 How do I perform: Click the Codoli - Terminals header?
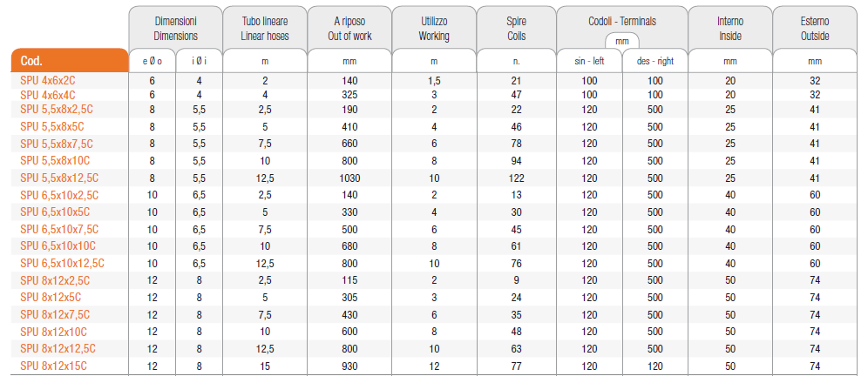click(x=621, y=19)
